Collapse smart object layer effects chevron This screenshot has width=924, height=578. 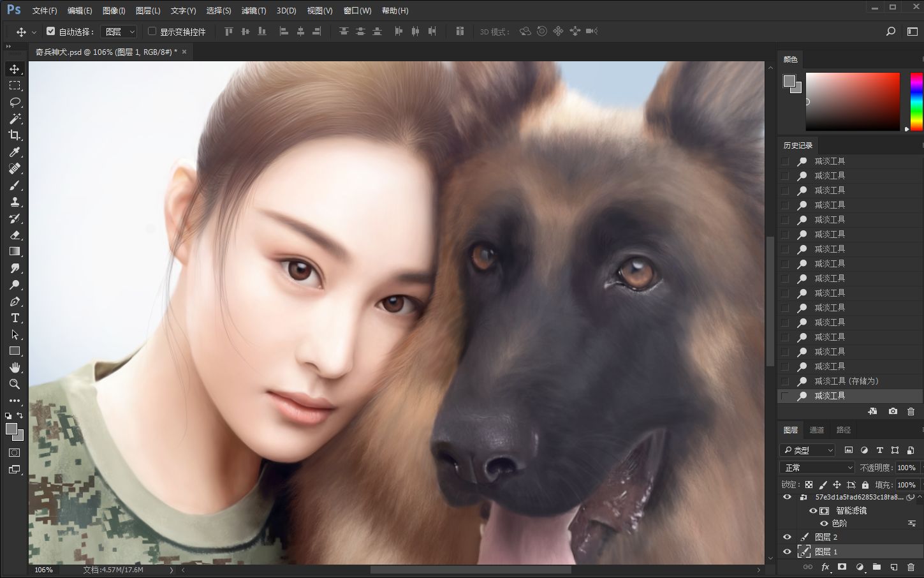[x=920, y=497]
